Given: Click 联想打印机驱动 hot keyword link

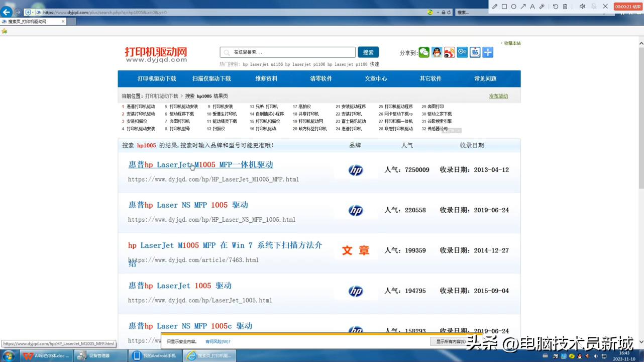Looking at the screenshot, I should click(399, 129).
